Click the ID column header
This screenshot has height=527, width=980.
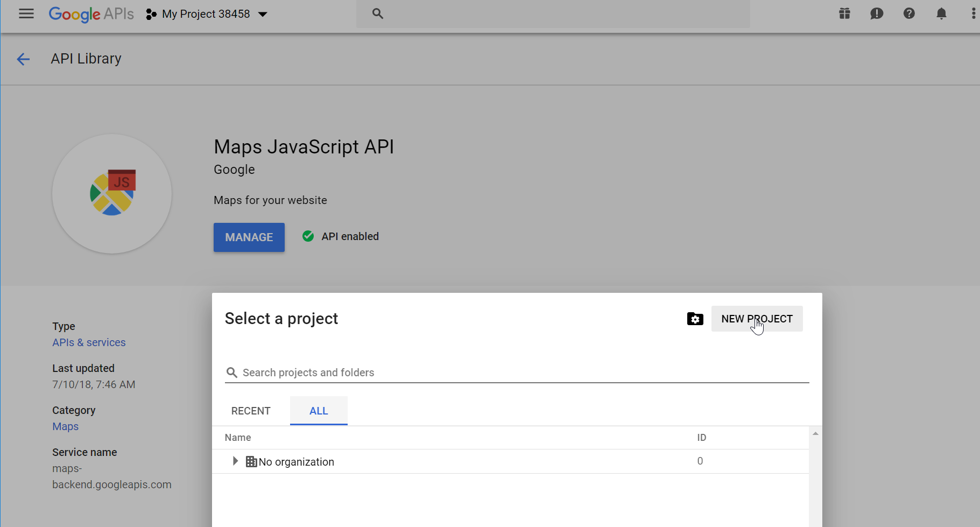[702, 438]
